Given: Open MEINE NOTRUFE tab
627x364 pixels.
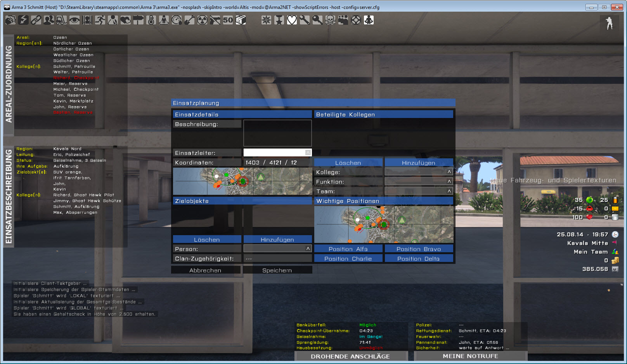Looking at the screenshot, I should coord(471,356).
